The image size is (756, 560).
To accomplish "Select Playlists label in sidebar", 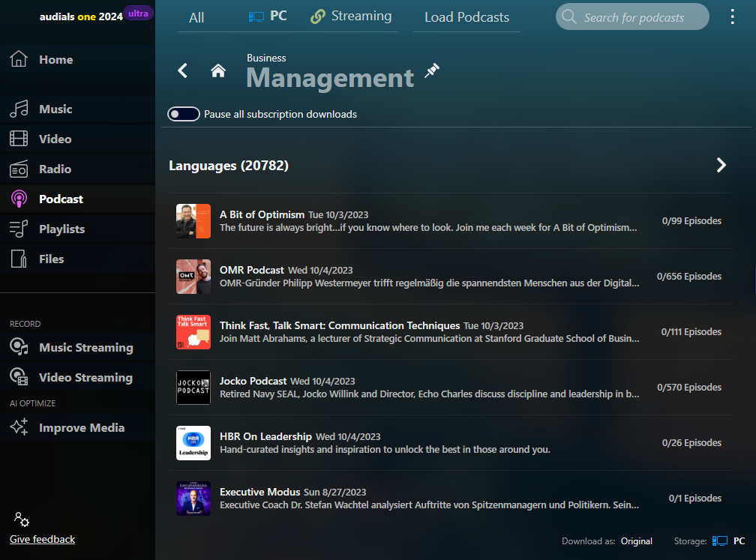I will [x=61, y=229].
